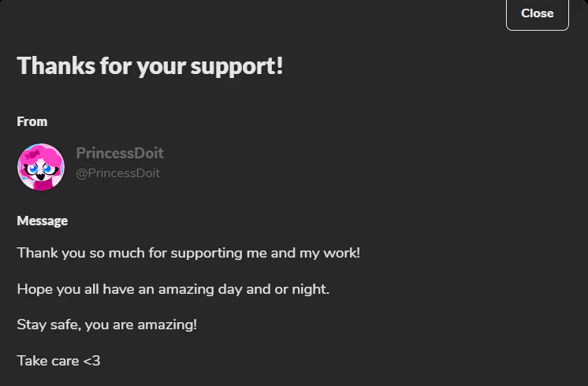
Task: Select the @PrincessDoit username handle
Action: [117, 173]
